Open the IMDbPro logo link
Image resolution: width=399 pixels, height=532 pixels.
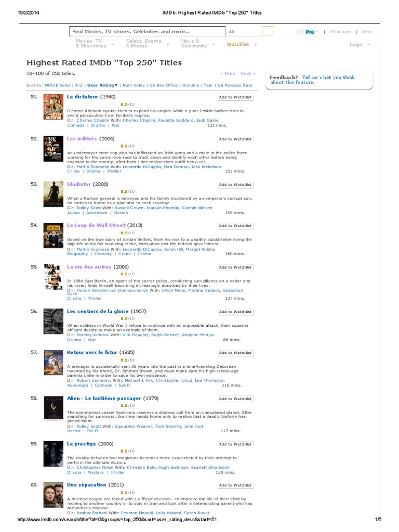coord(305,32)
